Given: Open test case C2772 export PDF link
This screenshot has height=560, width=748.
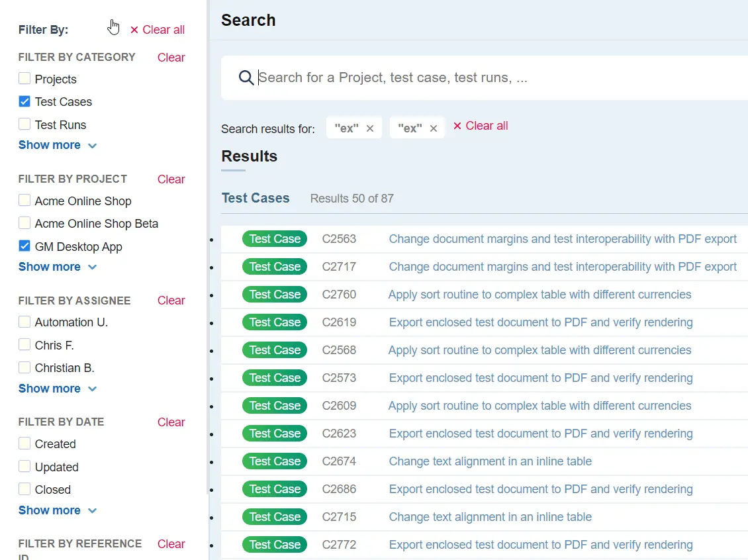Looking at the screenshot, I should 541,545.
